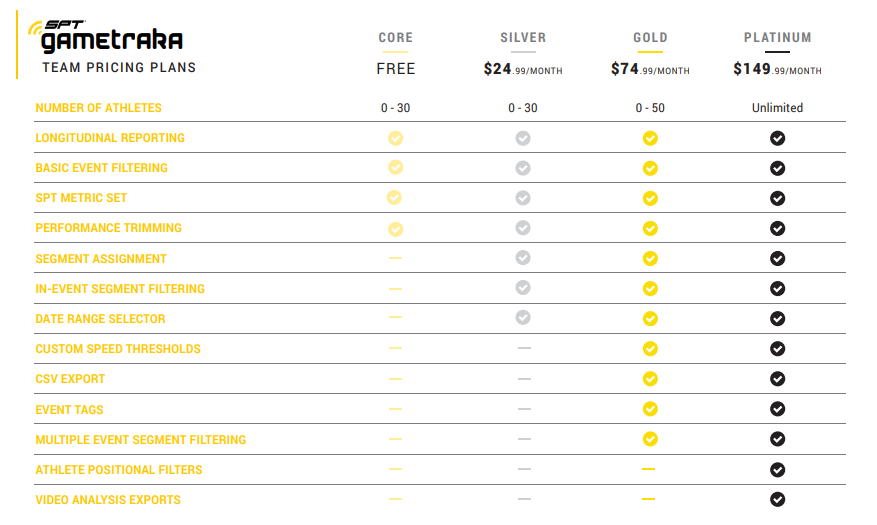The height and width of the screenshot is (525, 877).
Task: Select the SILVER plan heading
Action: (x=523, y=37)
